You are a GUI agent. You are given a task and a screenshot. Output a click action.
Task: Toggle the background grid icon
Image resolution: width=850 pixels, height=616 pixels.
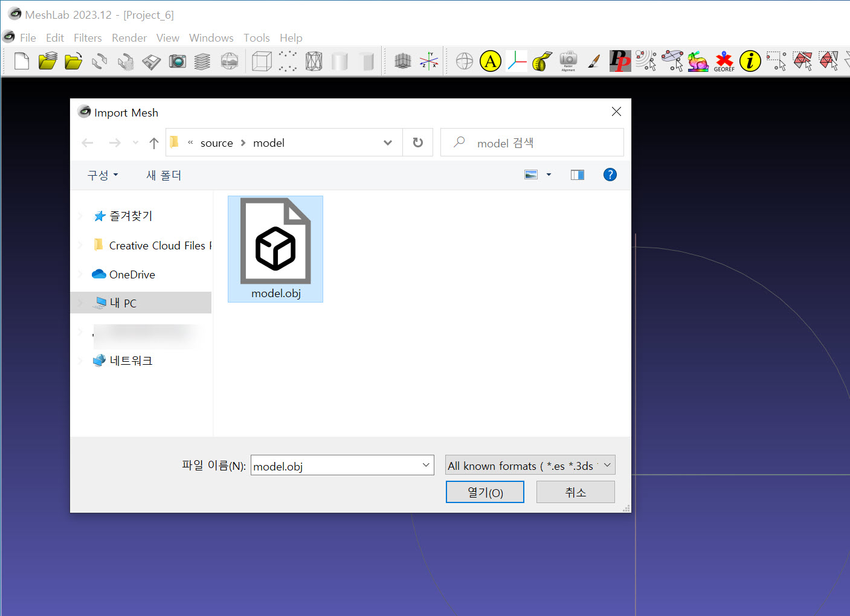[x=402, y=61]
